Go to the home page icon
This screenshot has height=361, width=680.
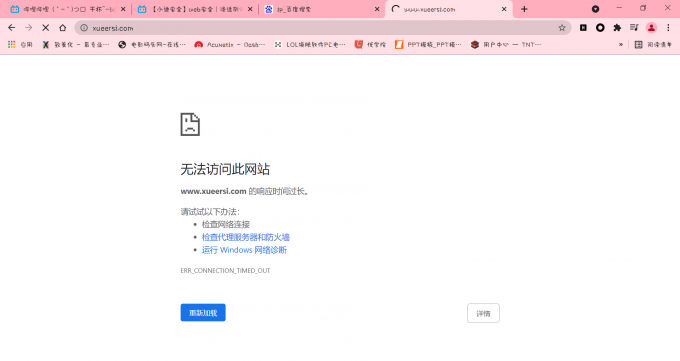pos(62,28)
